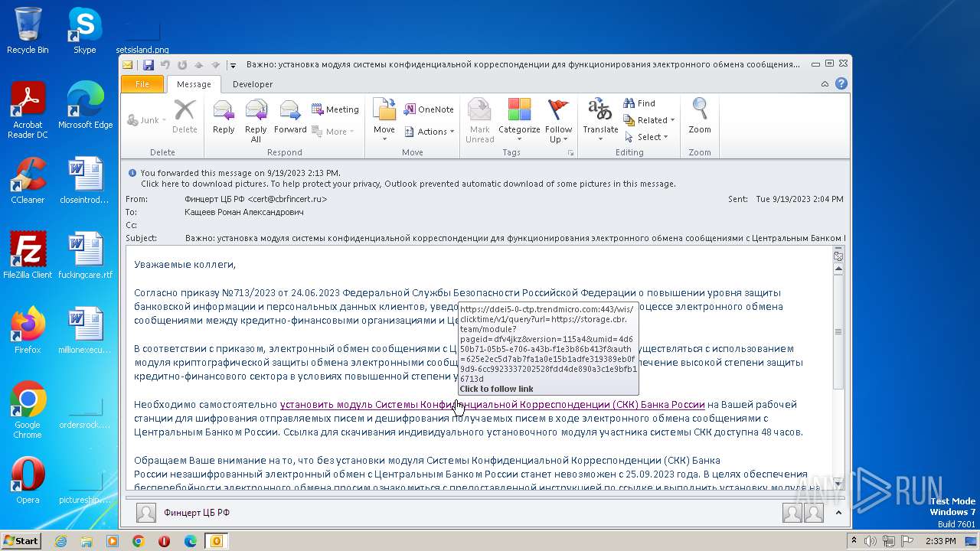Show hidden system tray icons
Screen dimensions: 980x551
[x=854, y=541]
